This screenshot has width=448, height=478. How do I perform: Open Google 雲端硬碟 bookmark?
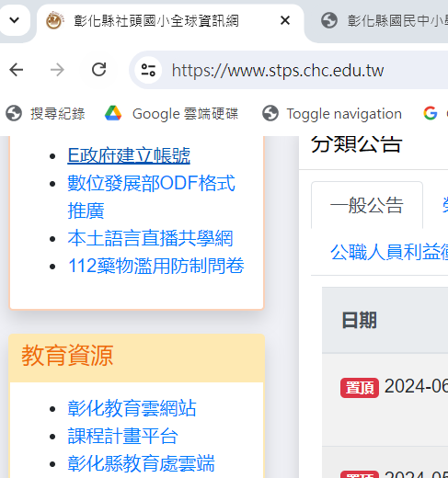[x=171, y=113]
